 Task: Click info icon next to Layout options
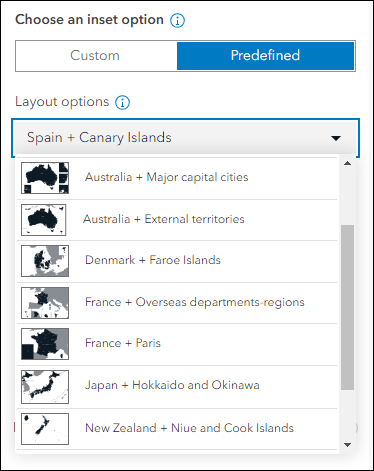(x=122, y=102)
